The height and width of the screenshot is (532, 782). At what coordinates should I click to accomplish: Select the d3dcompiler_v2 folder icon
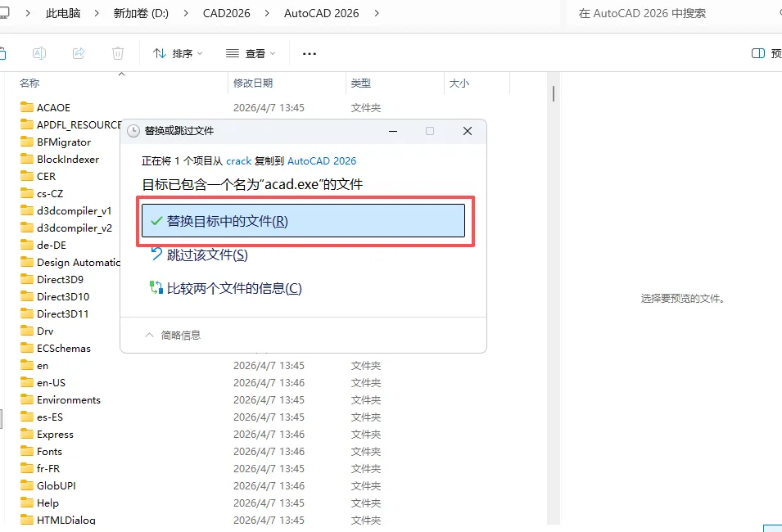27,228
